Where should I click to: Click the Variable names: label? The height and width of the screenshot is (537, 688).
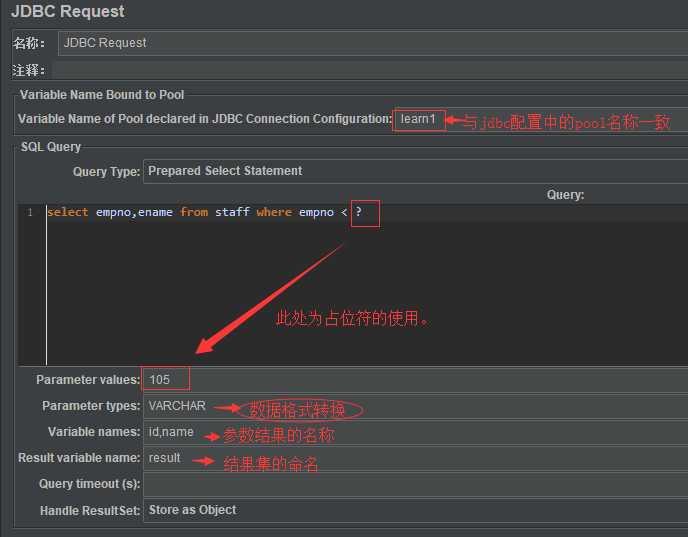94,432
